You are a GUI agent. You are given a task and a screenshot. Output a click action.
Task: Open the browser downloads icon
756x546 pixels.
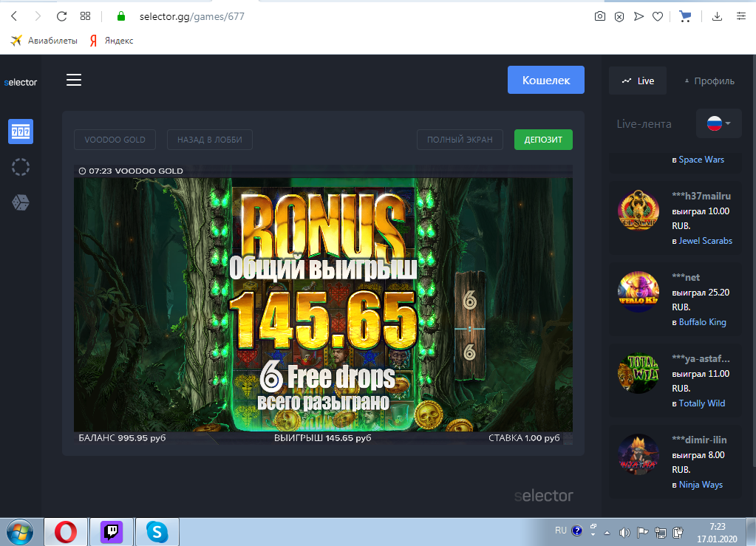pos(717,16)
